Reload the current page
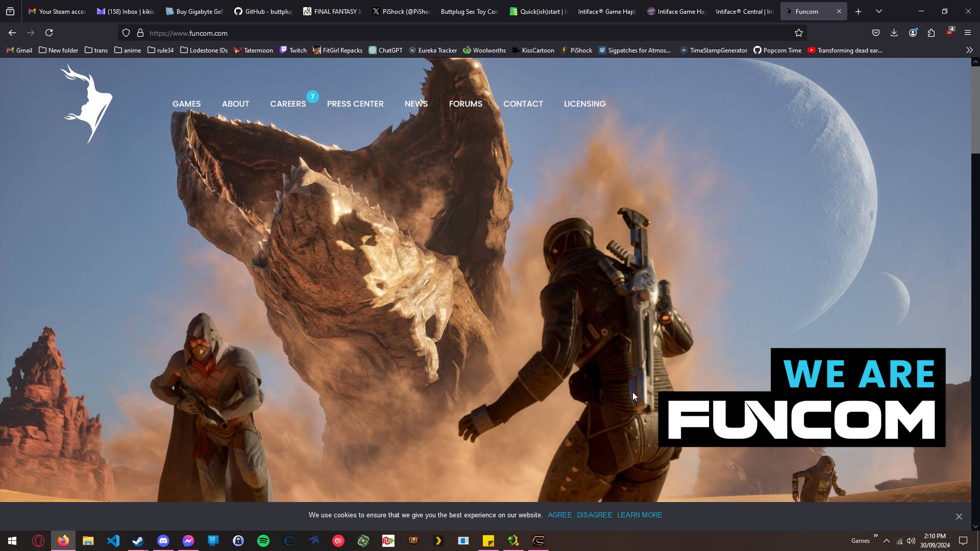 coord(49,33)
